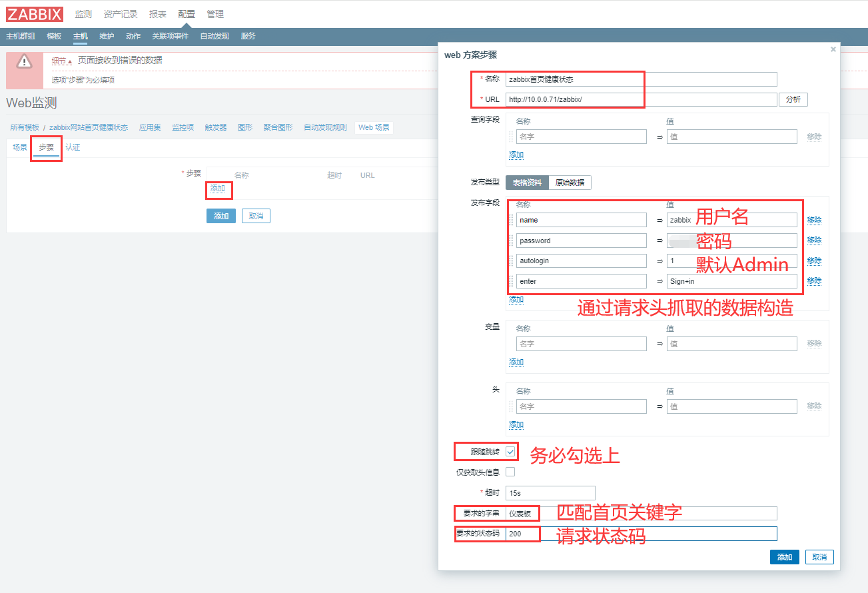Click the dialog's blue 添加 button

click(x=785, y=557)
